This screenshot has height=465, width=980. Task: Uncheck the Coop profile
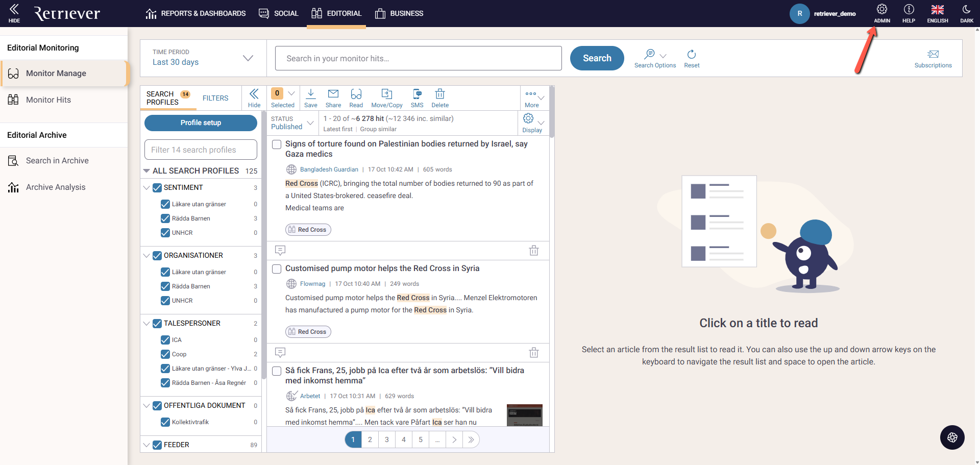[165, 354]
